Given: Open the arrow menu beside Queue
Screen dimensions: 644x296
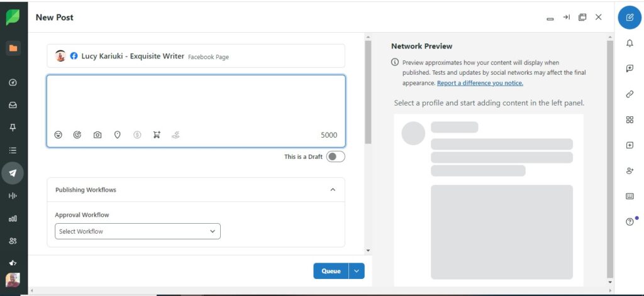Looking at the screenshot, I should [357, 271].
